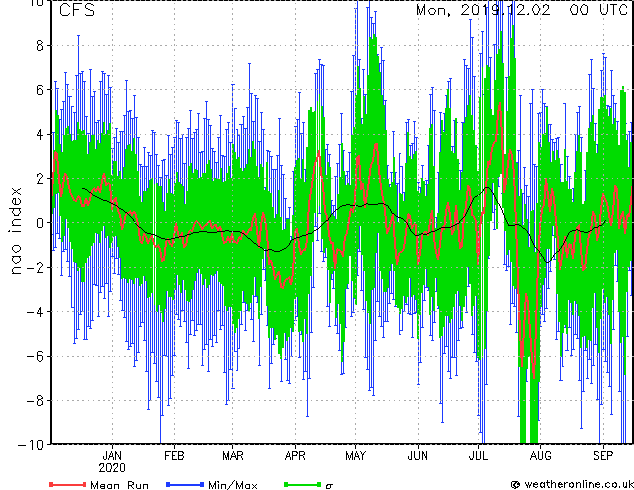Click the y-axis value 2
This screenshot has height=490, width=634.
click(40, 179)
